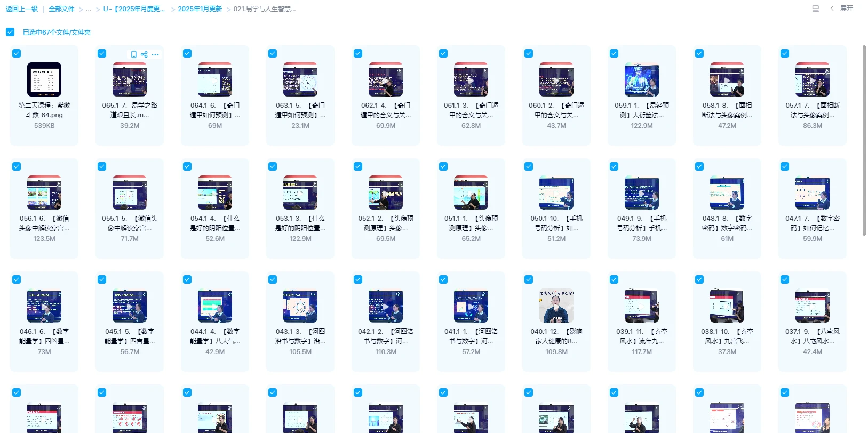Uncheck the 040.1-12 影响家人健康 checkbox
868x433 pixels.
[529, 279]
